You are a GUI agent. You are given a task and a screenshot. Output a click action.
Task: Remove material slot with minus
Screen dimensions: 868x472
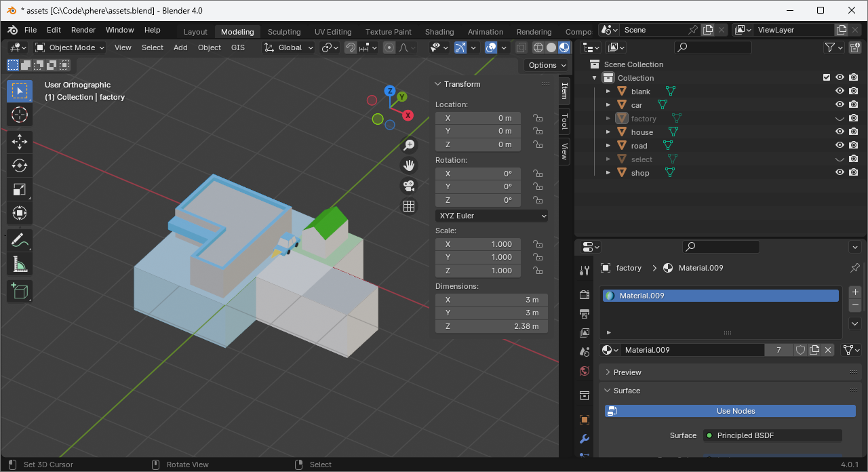pos(855,306)
